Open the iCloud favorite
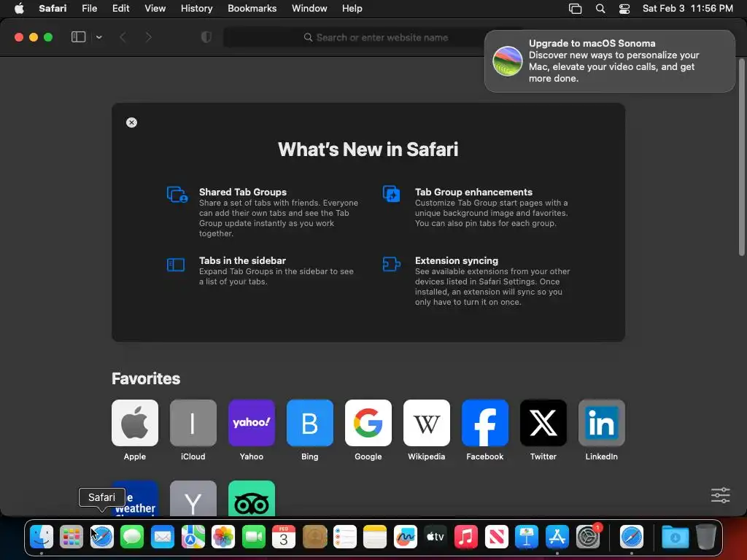 (193, 423)
